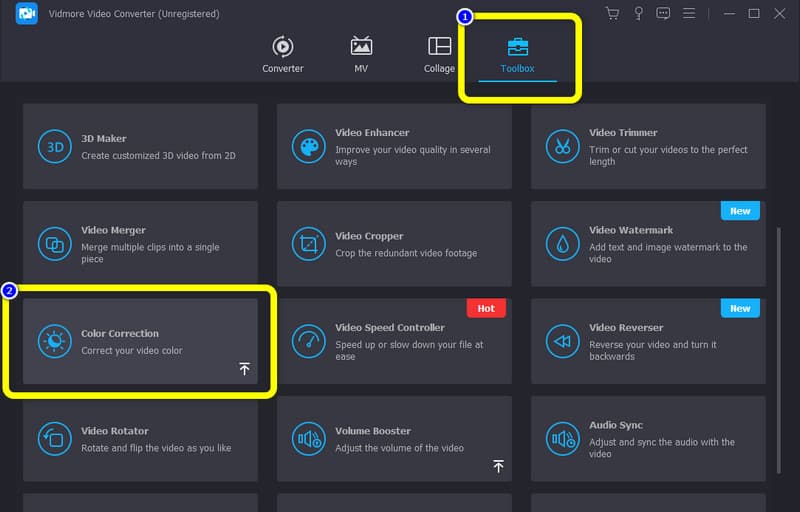Click the Volume Booster speaker icon
Viewport: 800px width, 512px height.
click(308, 439)
